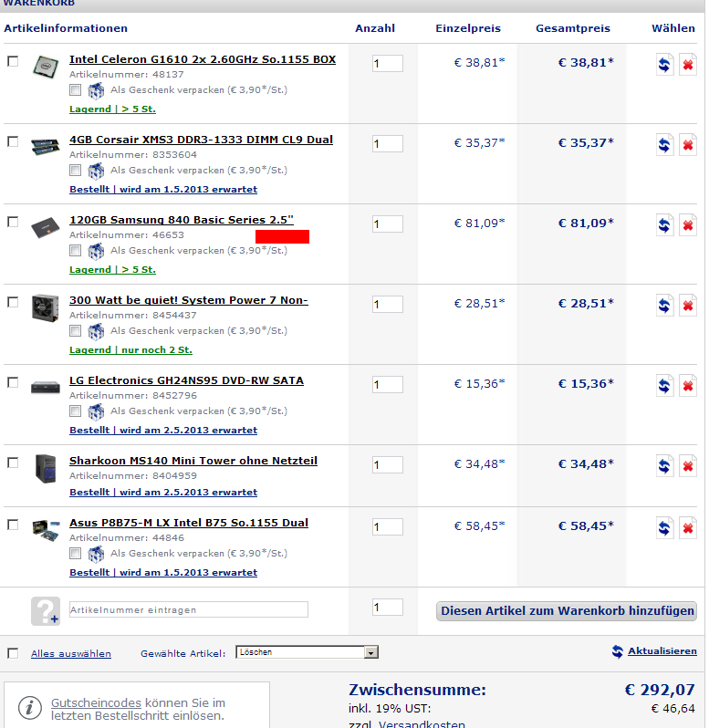This screenshot has width=709, height=728.
Task: Enable gift wrapping for Corsair XMS3
Action: [x=75, y=171]
